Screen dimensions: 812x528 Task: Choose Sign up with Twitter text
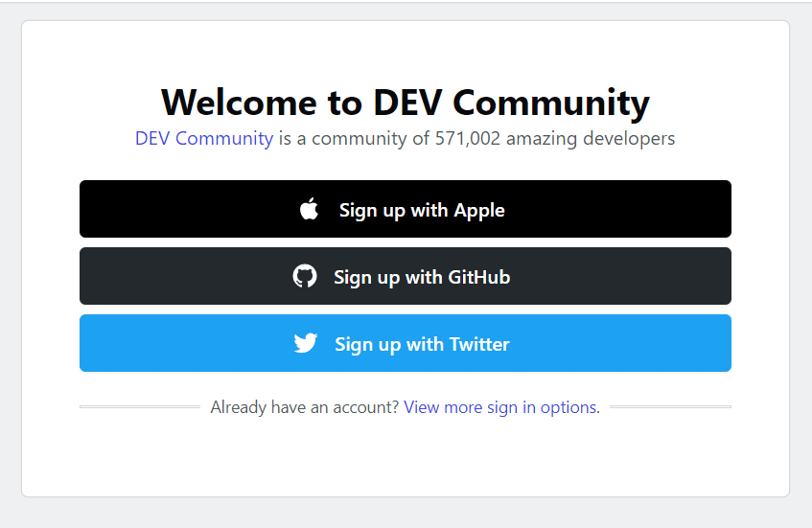click(422, 344)
